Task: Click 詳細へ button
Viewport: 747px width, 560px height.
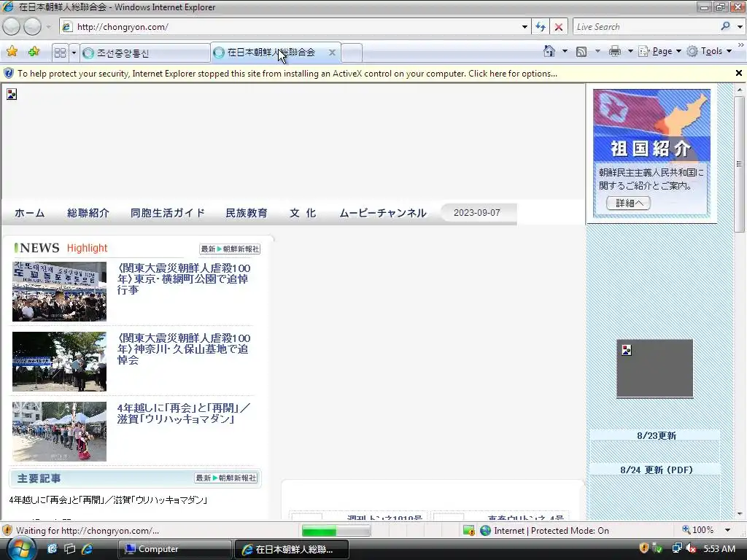Action: [x=628, y=203]
